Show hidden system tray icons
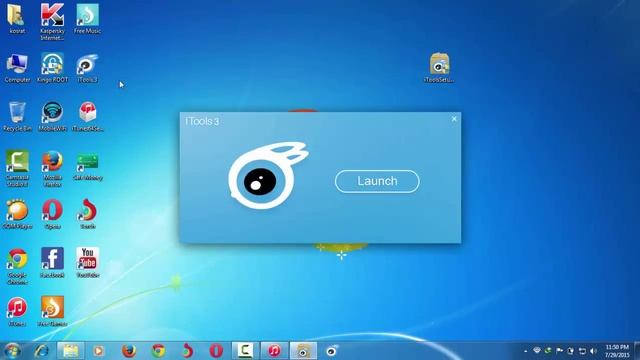640x360 pixels. (x=525, y=351)
